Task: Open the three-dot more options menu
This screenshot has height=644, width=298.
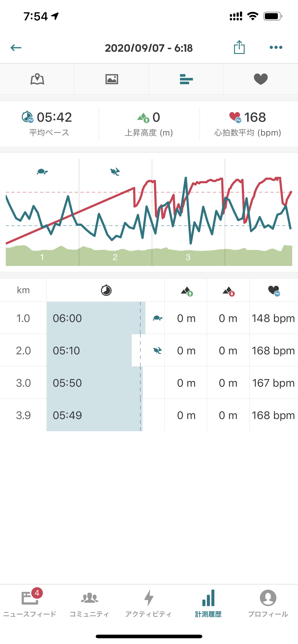Action: [x=276, y=47]
